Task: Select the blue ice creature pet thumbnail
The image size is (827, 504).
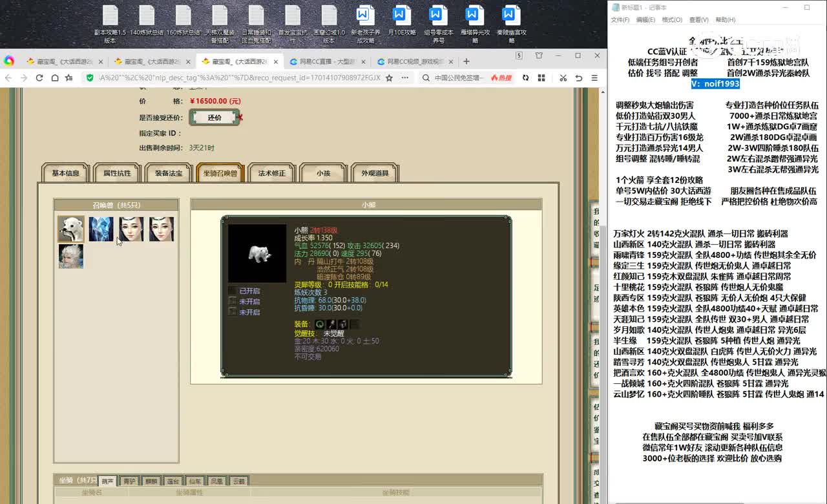Action: [101, 229]
